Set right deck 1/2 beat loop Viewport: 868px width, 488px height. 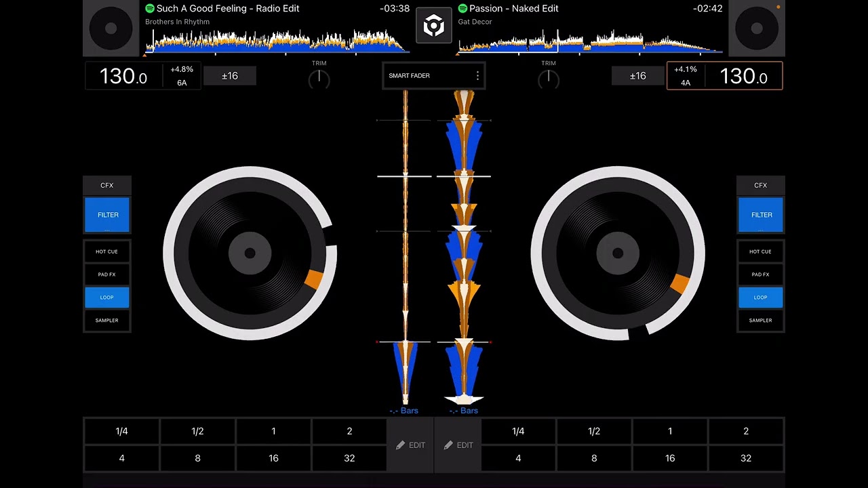tap(594, 432)
